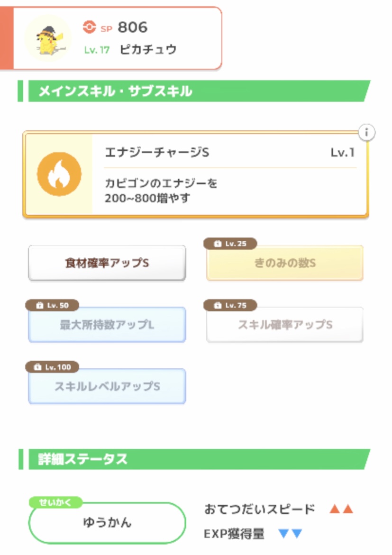
Task: Select the locked きのみの数S sub skill
Action: (x=285, y=264)
